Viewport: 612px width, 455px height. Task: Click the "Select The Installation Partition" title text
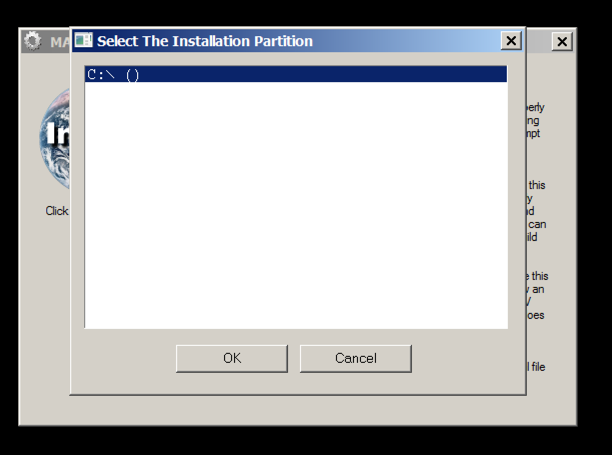tap(205, 41)
